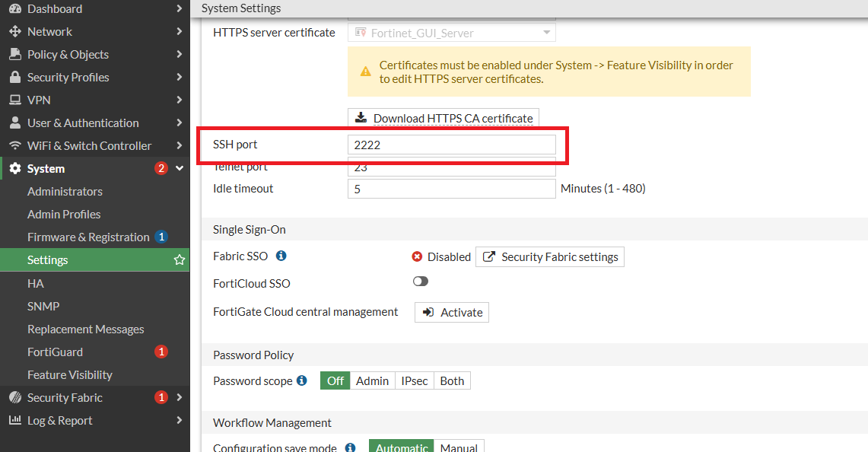Click the blue badge on Firmware & Registration

[161, 237]
